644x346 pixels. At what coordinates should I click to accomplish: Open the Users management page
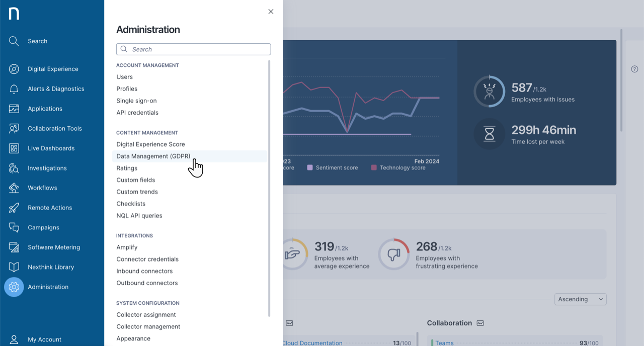pos(124,76)
